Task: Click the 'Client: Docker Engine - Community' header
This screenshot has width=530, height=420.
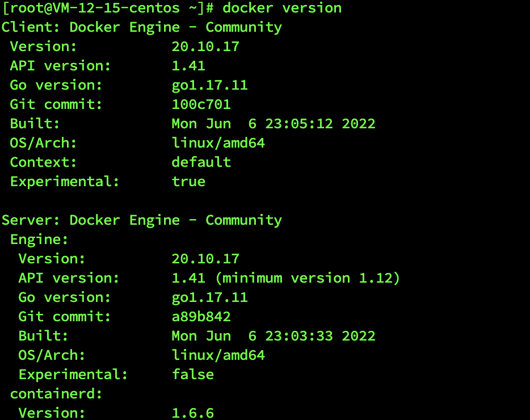Action: (142, 27)
